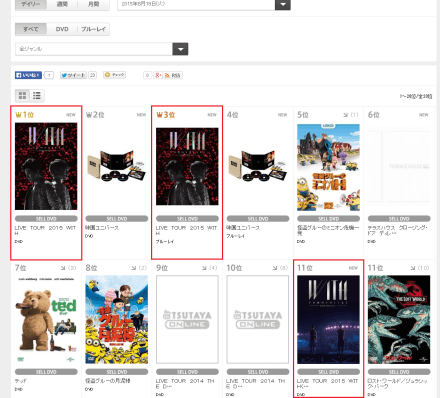Select the デイリー ranking tab
This screenshot has width=440, height=398.
click(x=31, y=4)
